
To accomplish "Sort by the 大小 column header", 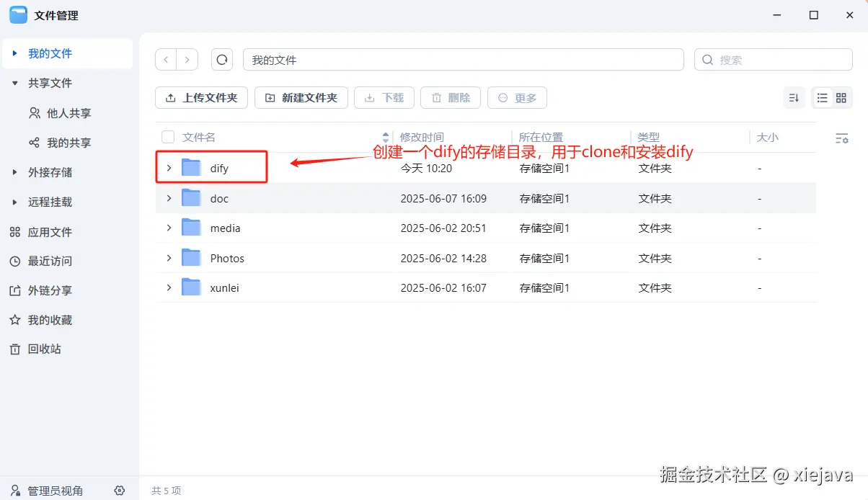I will click(768, 137).
